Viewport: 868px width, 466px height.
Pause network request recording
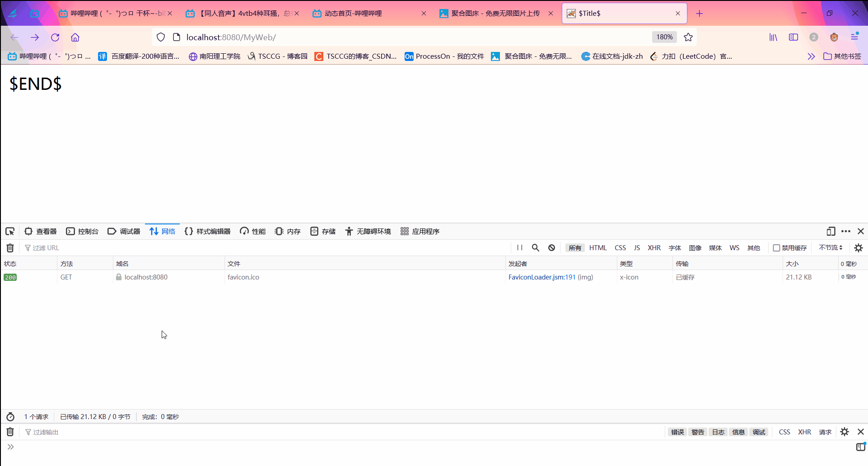520,248
